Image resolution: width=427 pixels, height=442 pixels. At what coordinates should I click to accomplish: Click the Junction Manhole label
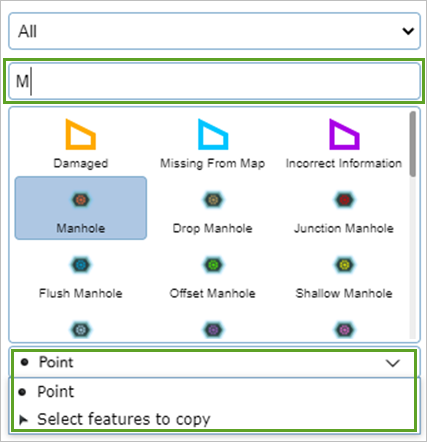[x=344, y=228]
